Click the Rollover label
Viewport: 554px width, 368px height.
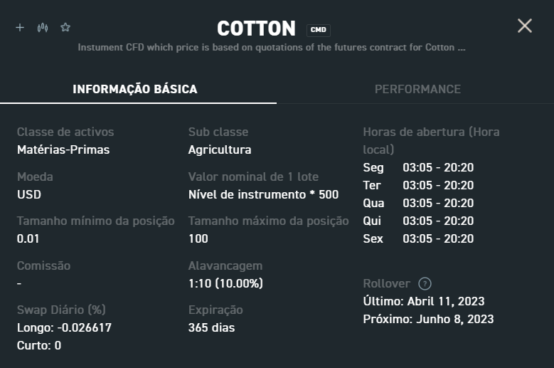coord(387,284)
